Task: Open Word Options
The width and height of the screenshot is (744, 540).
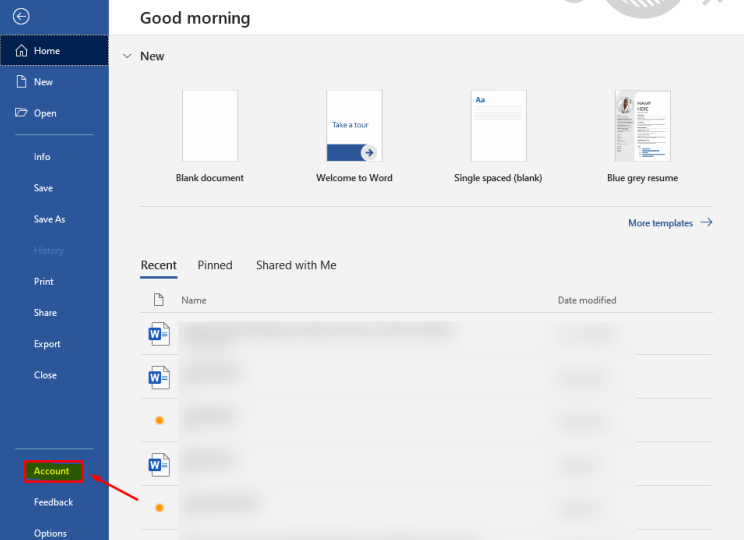Action: 50,533
